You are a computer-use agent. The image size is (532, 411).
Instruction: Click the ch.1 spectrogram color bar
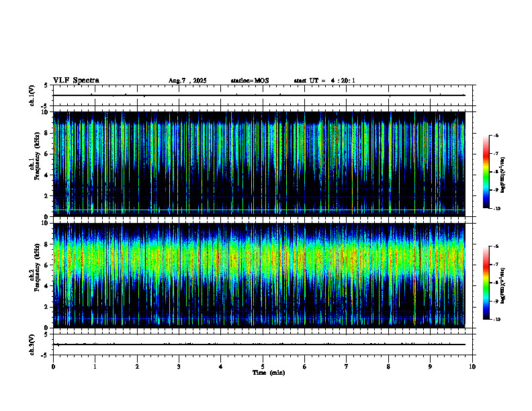pos(486,172)
